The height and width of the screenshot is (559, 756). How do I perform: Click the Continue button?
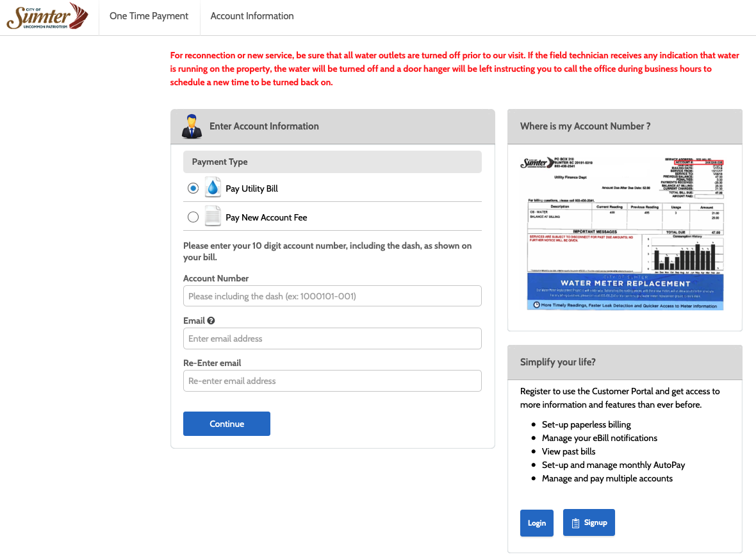(227, 424)
